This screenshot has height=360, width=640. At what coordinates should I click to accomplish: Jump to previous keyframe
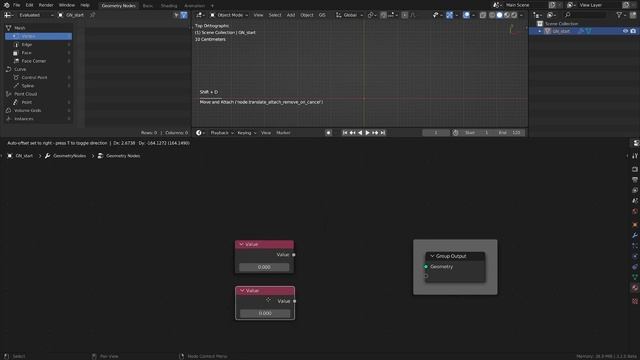coord(352,133)
